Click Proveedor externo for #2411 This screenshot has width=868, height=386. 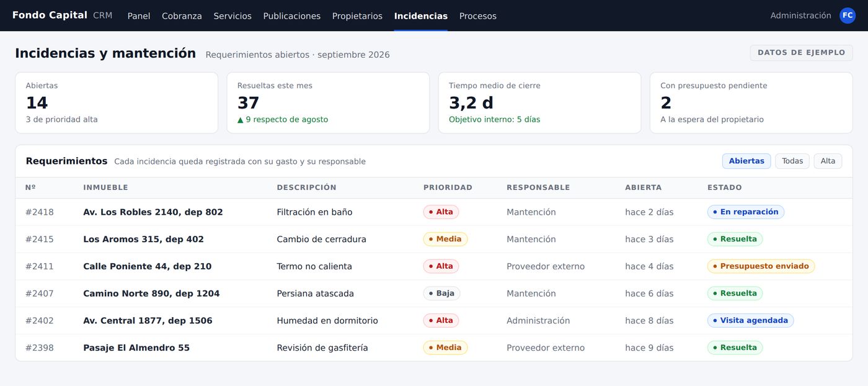tap(546, 266)
